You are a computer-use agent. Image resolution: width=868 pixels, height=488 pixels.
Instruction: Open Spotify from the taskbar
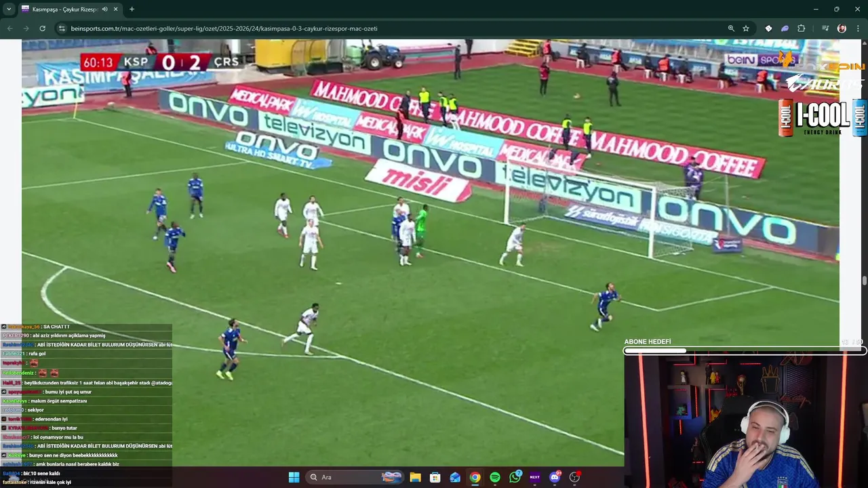pos(495,477)
